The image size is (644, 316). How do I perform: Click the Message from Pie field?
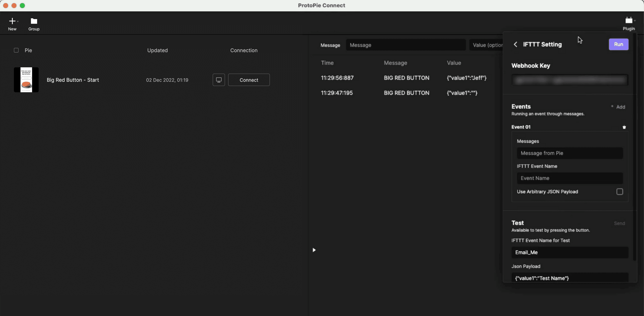570,153
